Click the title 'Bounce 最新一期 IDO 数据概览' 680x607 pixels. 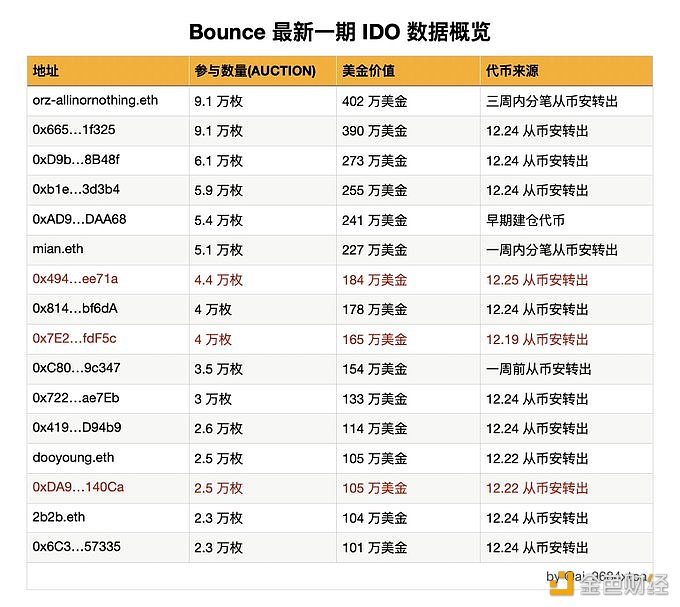340,32
